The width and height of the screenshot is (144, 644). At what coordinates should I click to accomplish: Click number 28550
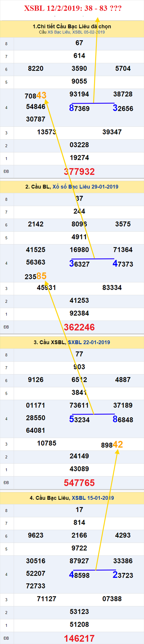point(36,418)
